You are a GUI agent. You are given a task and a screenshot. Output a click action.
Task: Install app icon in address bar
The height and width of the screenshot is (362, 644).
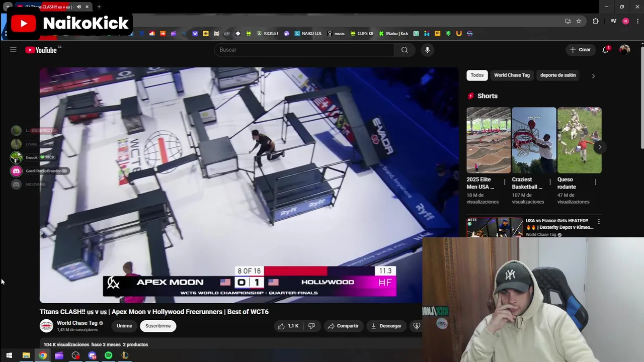[568, 21]
